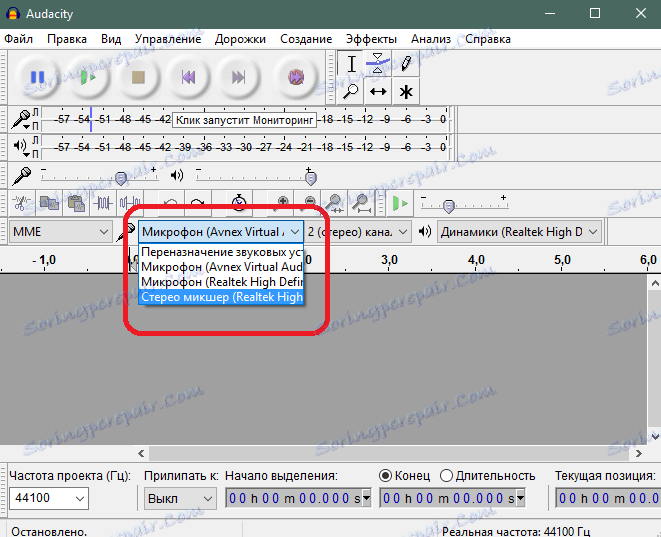Select the Zoom magnifier tool

click(350, 91)
